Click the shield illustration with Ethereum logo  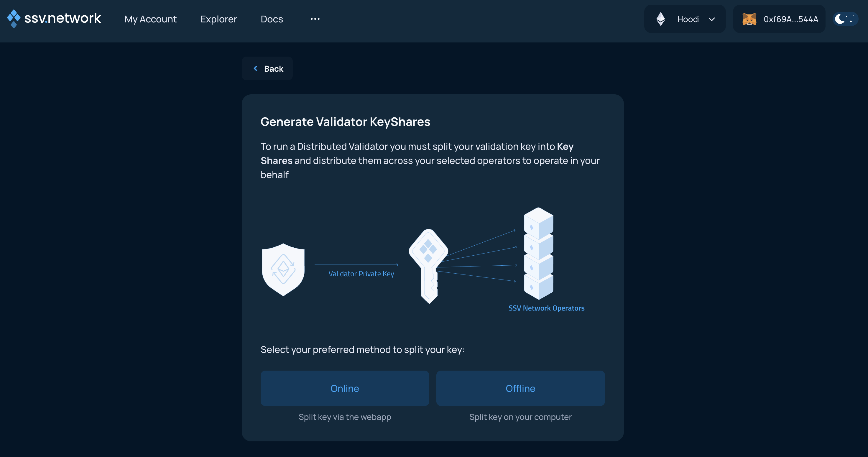click(x=283, y=269)
